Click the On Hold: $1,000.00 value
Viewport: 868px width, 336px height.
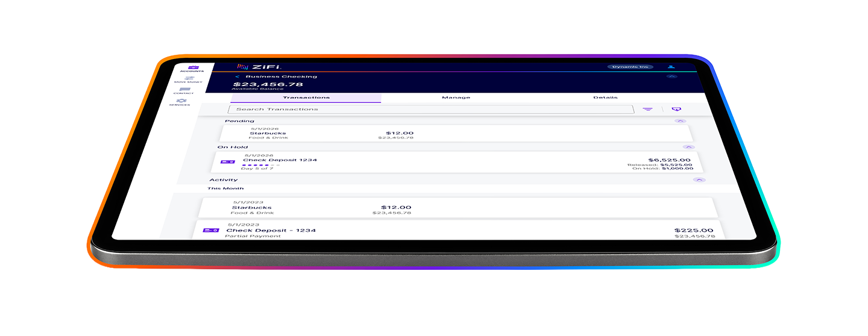pos(662,169)
